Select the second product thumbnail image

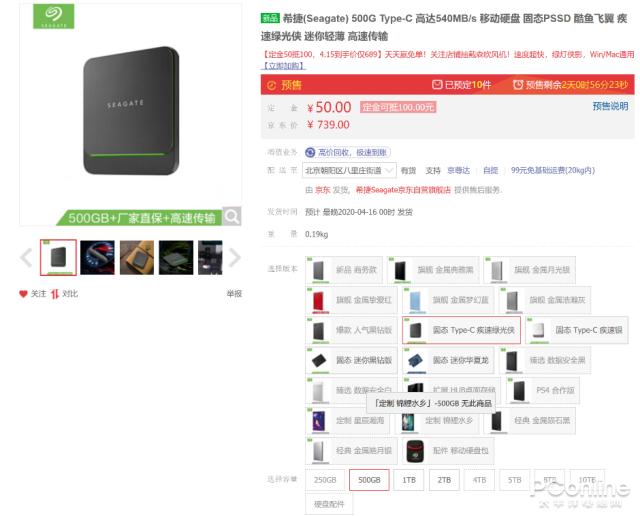coord(97,258)
